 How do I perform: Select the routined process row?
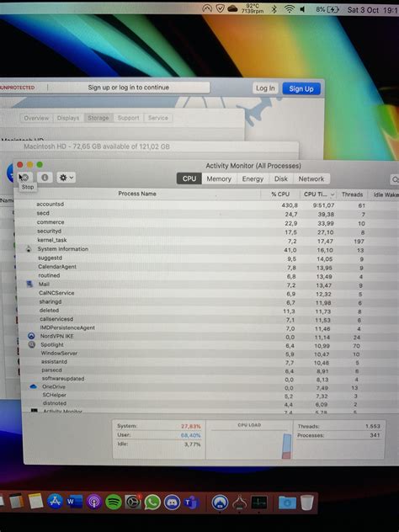(207, 276)
